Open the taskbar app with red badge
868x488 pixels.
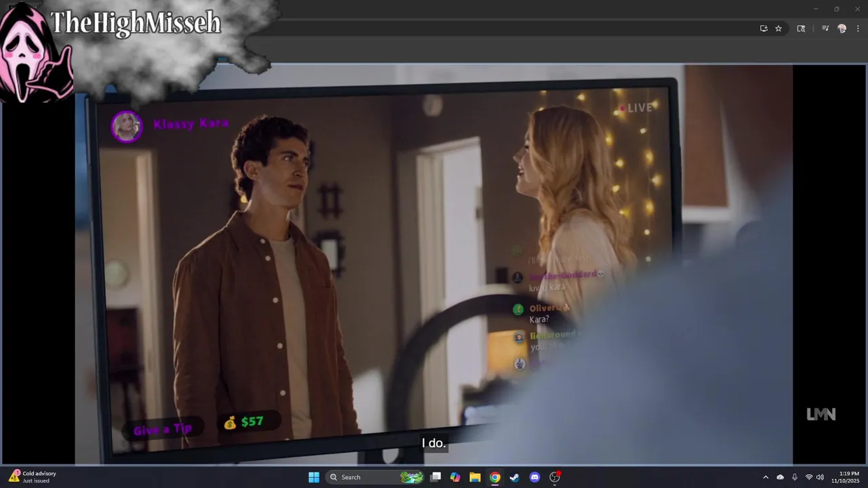[555, 477]
